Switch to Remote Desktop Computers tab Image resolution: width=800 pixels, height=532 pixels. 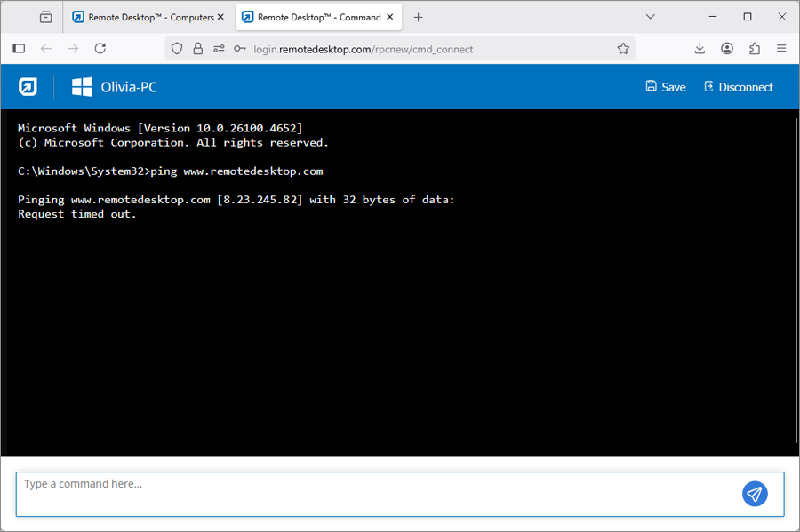[x=142, y=17]
